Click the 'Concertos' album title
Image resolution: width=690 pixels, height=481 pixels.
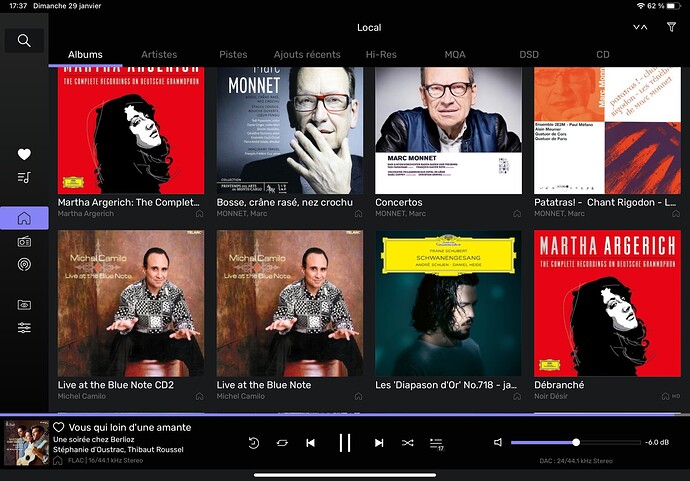click(399, 202)
